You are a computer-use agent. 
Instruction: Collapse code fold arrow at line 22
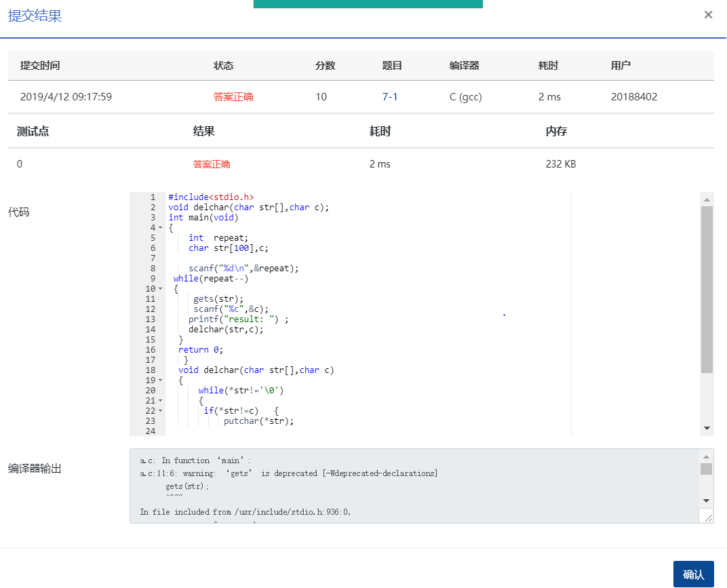(x=161, y=411)
